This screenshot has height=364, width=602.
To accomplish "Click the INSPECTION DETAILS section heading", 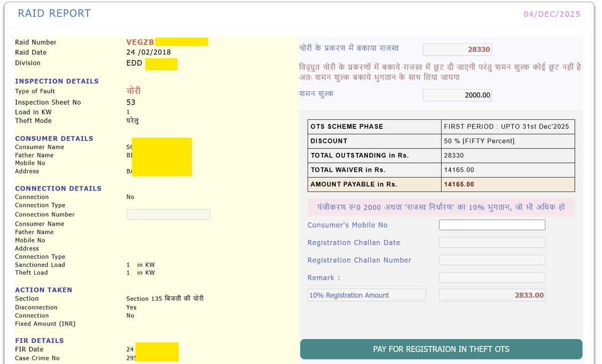I will pyautogui.click(x=57, y=81).
